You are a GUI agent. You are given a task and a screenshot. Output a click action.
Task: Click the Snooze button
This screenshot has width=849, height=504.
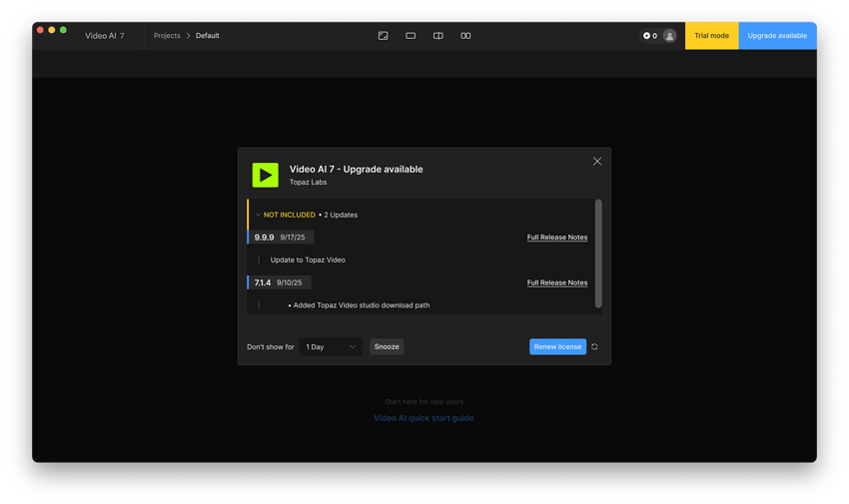(387, 346)
